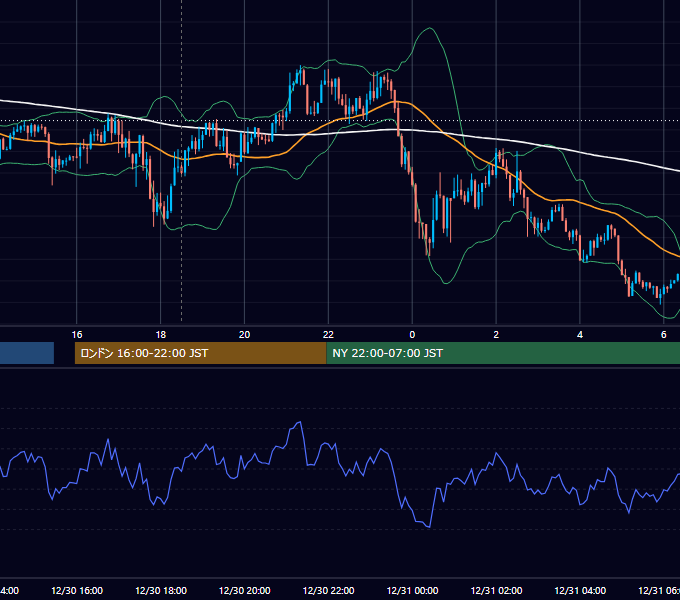Click the 16 hour label on chart axis
This screenshot has width=680, height=600.
[x=77, y=334]
